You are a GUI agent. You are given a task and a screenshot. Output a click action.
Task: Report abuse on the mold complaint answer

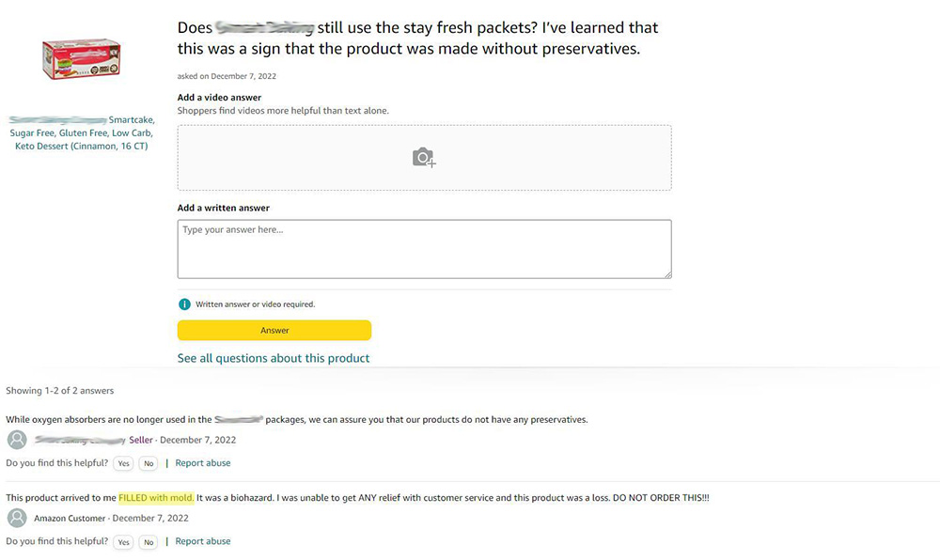[x=203, y=541]
